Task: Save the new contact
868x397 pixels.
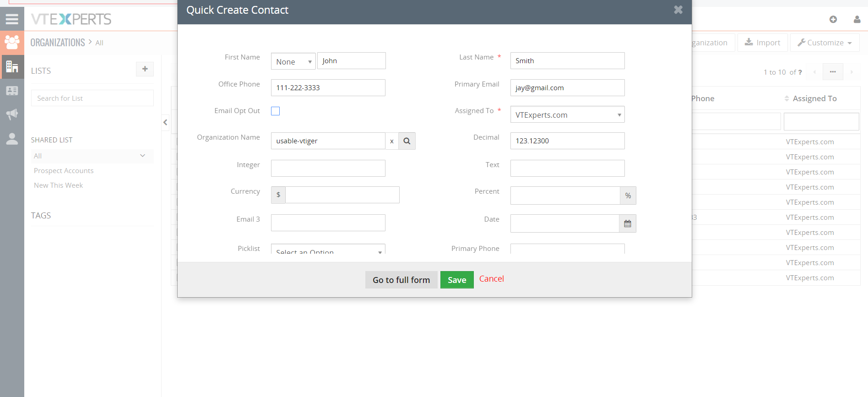Action: tap(457, 280)
